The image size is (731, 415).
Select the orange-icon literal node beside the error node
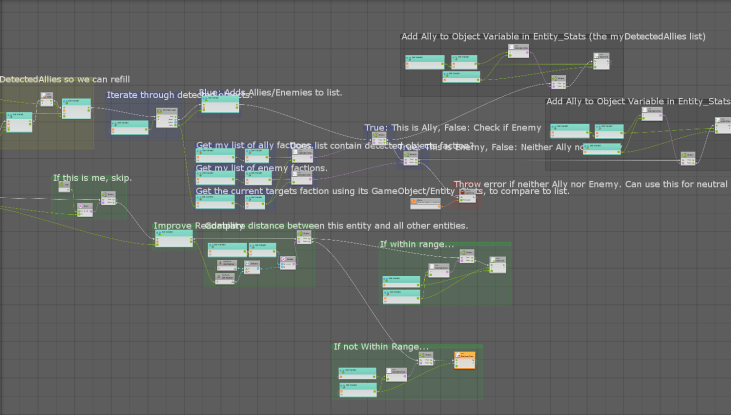pos(425,203)
